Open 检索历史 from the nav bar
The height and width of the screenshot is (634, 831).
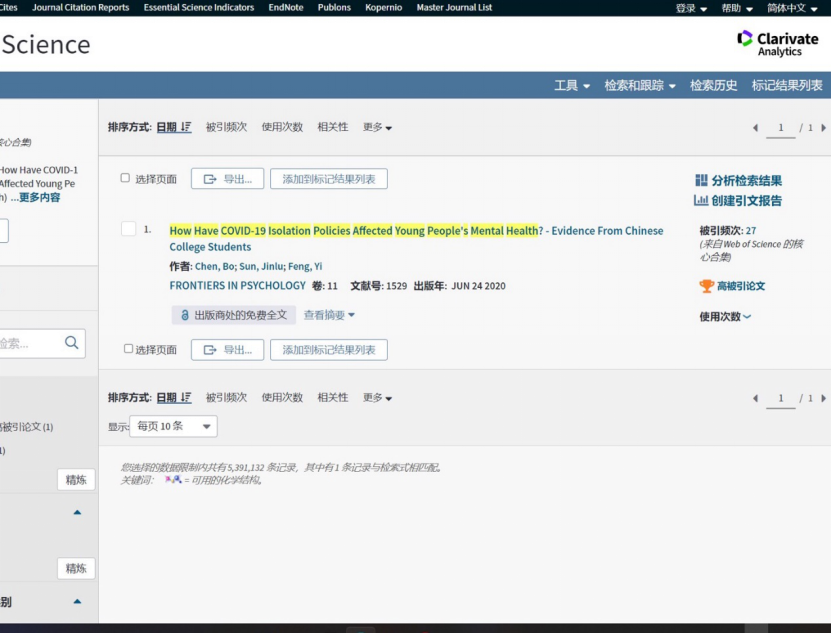pyautogui.click(x=713, y=86)
